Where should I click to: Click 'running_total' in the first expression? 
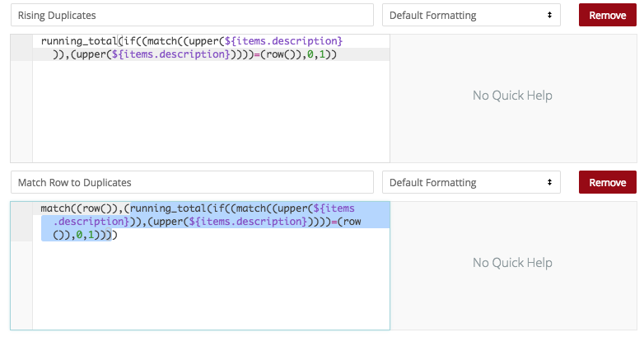coord(79,41)
